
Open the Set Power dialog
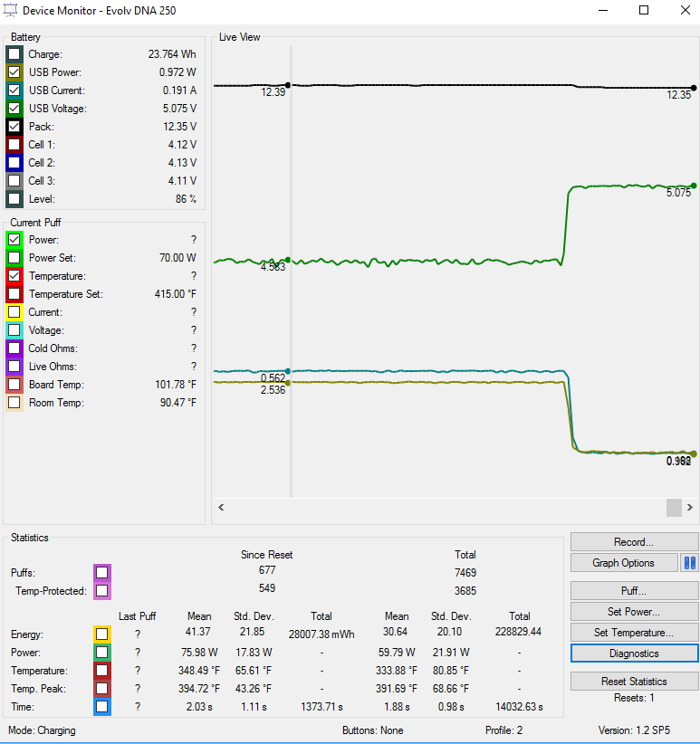click(634, 611)
